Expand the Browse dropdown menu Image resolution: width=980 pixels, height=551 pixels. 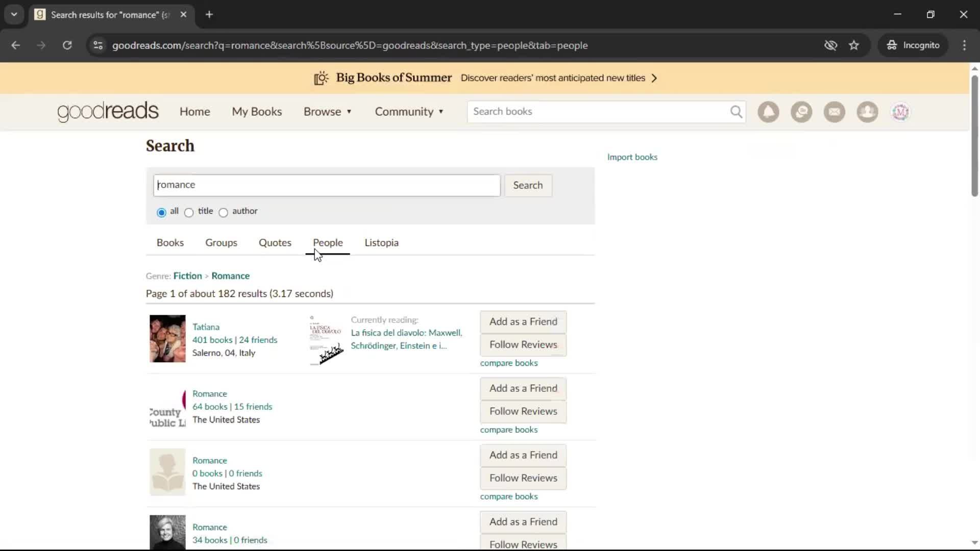(328, 112)
